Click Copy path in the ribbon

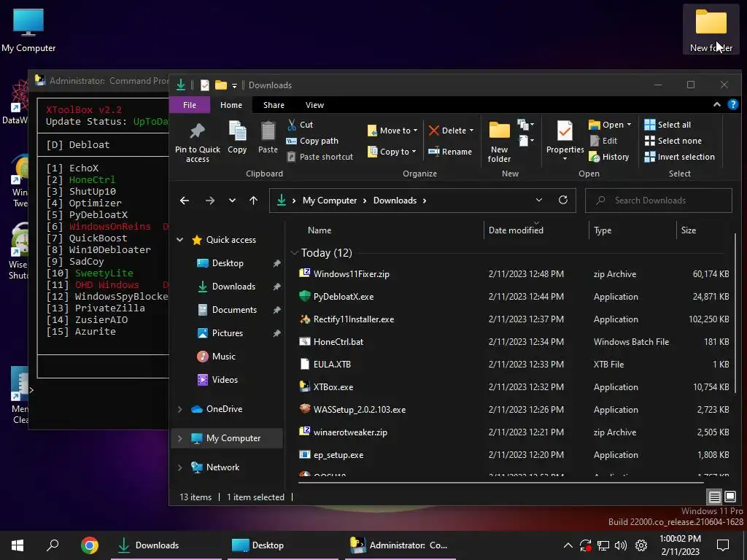[312, 141]
